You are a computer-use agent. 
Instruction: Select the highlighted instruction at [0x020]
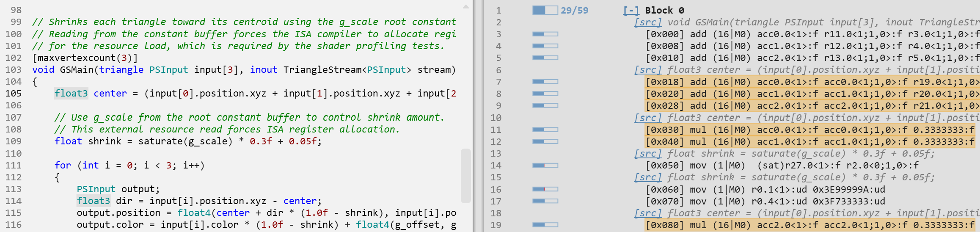tap(812, 94)
